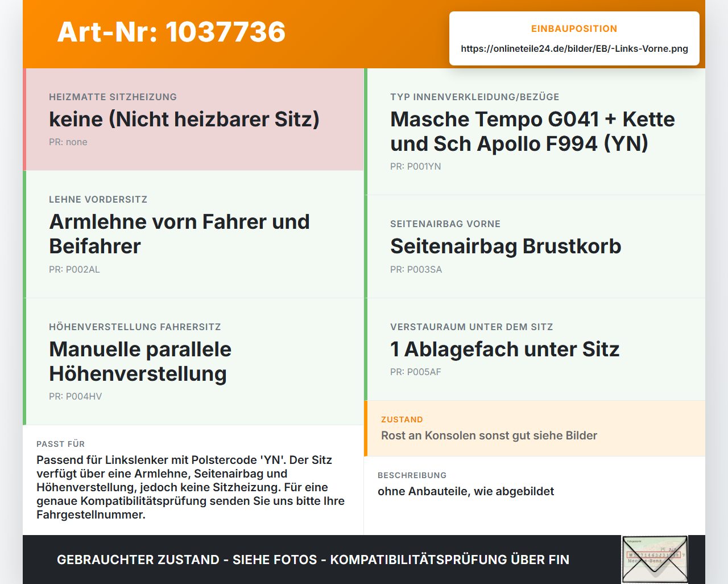The height and width of the screenshot is (584, 728).
Task: Open the Links-Vorne.png image URL
Action: (574, 48)
